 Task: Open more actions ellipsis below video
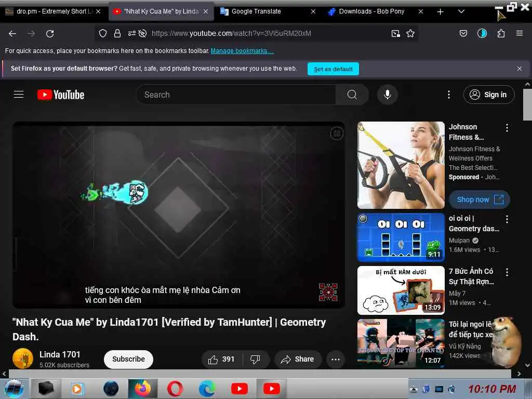(x=336, y=360)
